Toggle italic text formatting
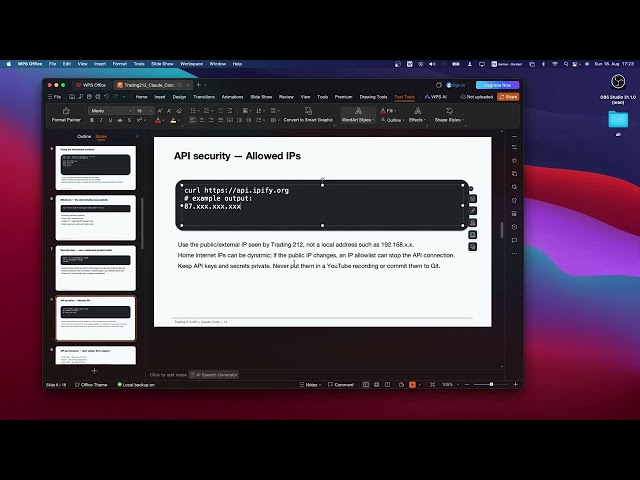This screenshot has height=480, width=640. [101, 120]
